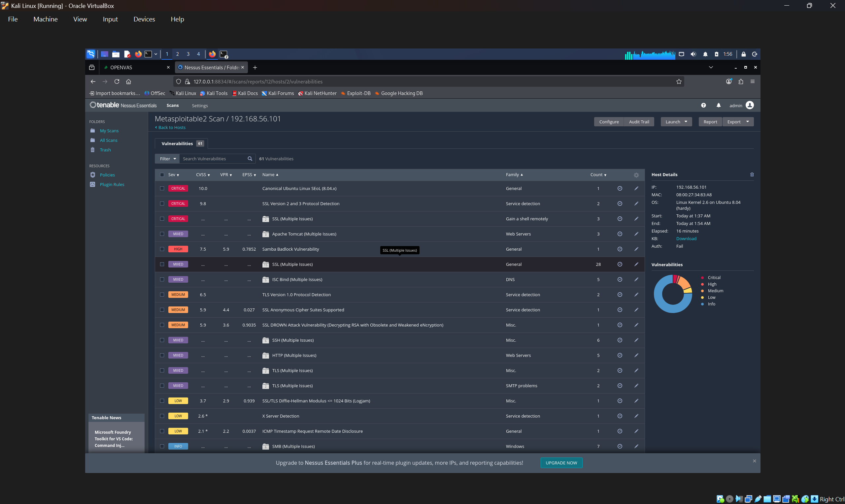Viewport: 845px width, 504px height.
Task: Click the Firefox bookmark star icon
Action: (679, 81)
